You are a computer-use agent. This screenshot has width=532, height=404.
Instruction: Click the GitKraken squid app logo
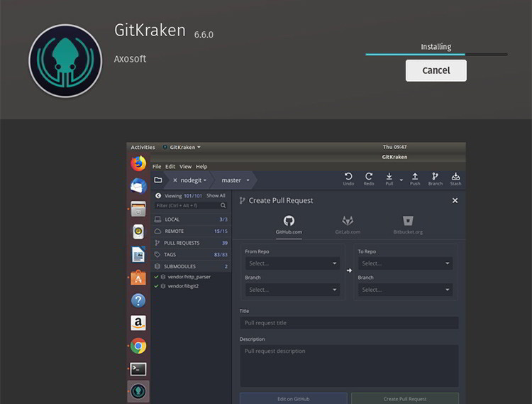[65, 61]
